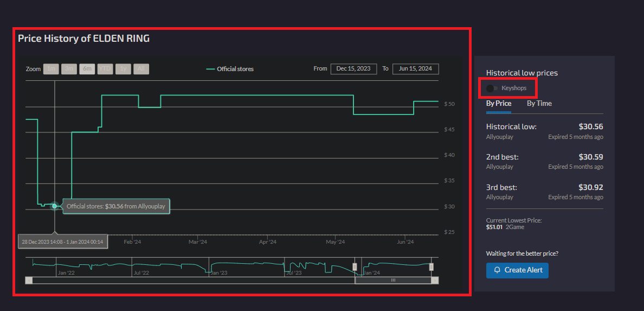The image size is (644, 311).
Task: Click the $51.01 current lowest price
Action: click(x=494, y=227)
